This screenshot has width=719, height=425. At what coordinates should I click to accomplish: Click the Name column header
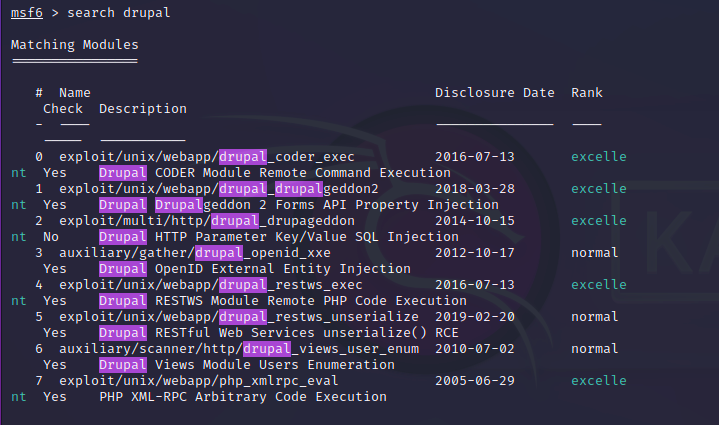[75, 93]
